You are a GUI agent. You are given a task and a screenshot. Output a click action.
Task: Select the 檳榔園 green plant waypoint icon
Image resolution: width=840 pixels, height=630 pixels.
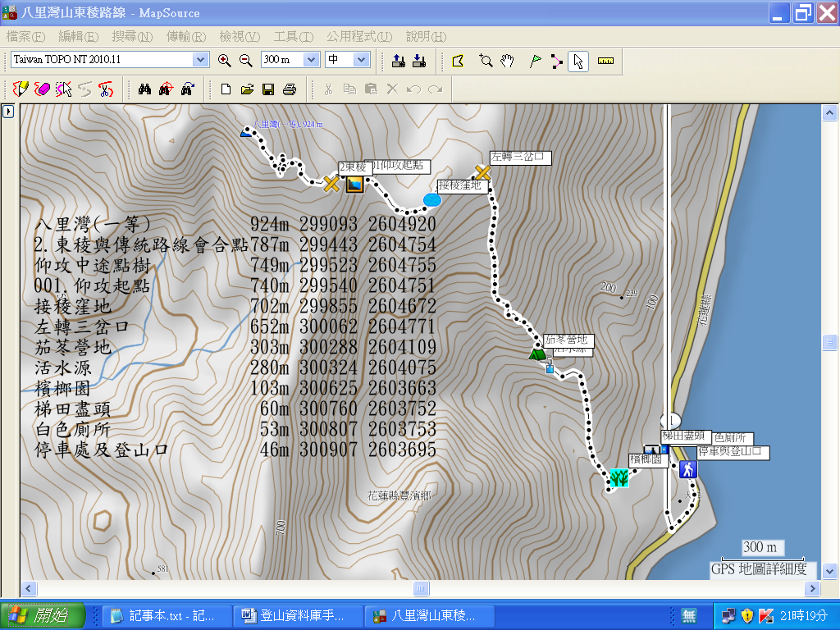click(619, 477)
